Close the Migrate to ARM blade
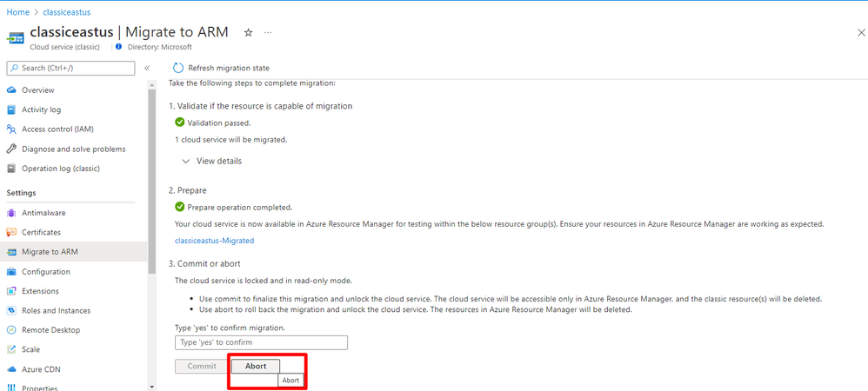This screenshot has height=391, width=868. coord(861,33)
